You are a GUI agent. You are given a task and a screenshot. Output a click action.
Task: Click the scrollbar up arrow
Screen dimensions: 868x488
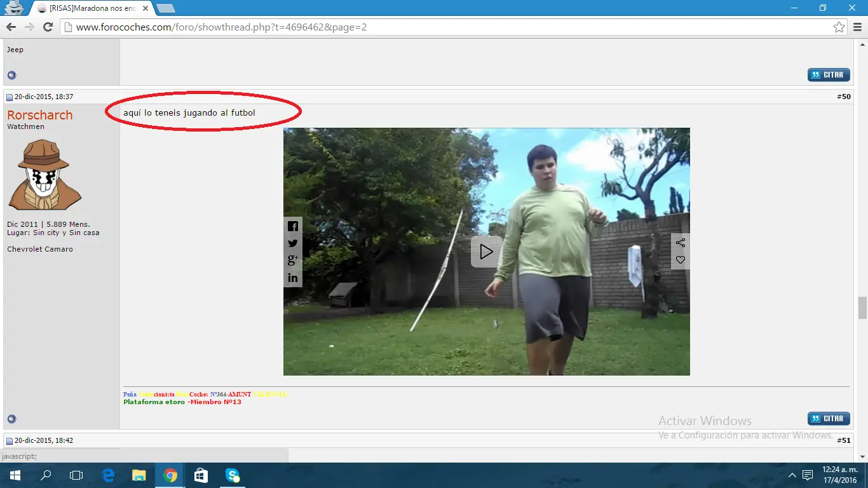(862, 43)
